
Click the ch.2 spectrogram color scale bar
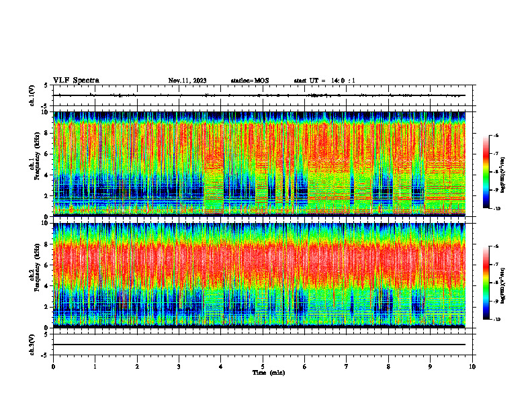coord(486,283)
